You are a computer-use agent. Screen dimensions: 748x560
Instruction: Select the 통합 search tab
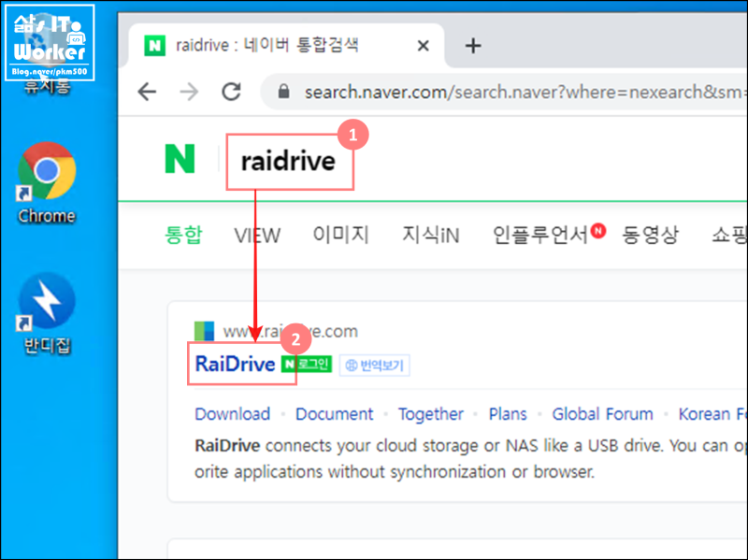coord(183,235)
